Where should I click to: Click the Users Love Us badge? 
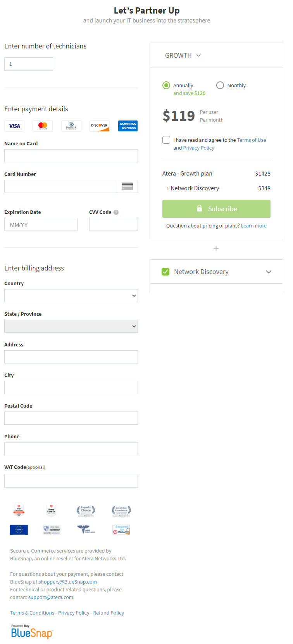(51, 511)
